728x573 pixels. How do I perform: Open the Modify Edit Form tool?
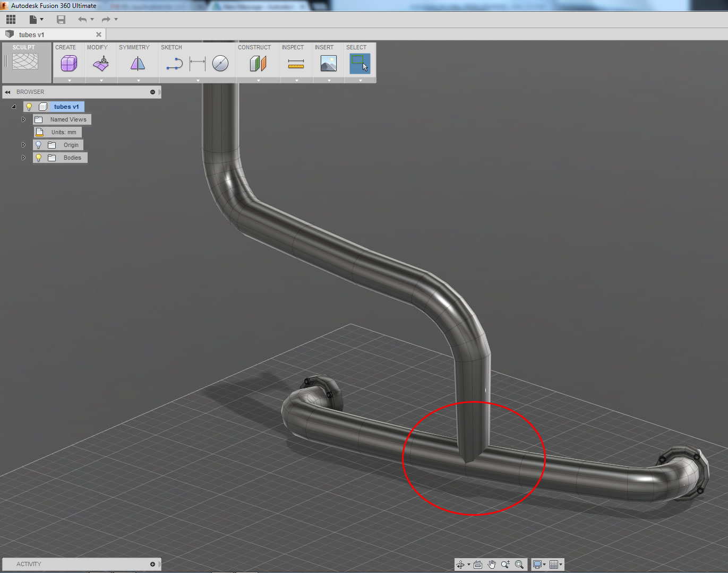click(100, 63)
